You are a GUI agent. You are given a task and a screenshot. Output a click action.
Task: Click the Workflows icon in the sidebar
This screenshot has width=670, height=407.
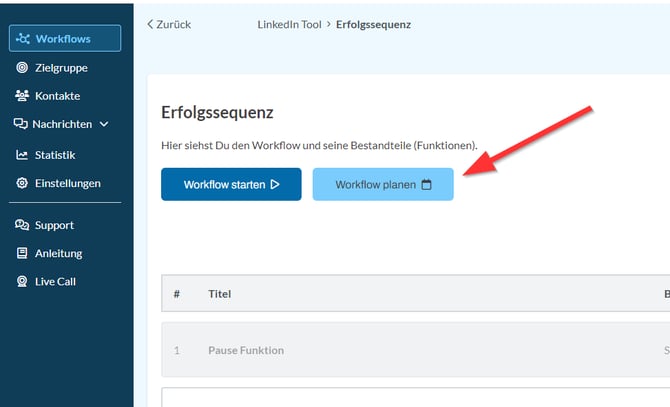22,39
